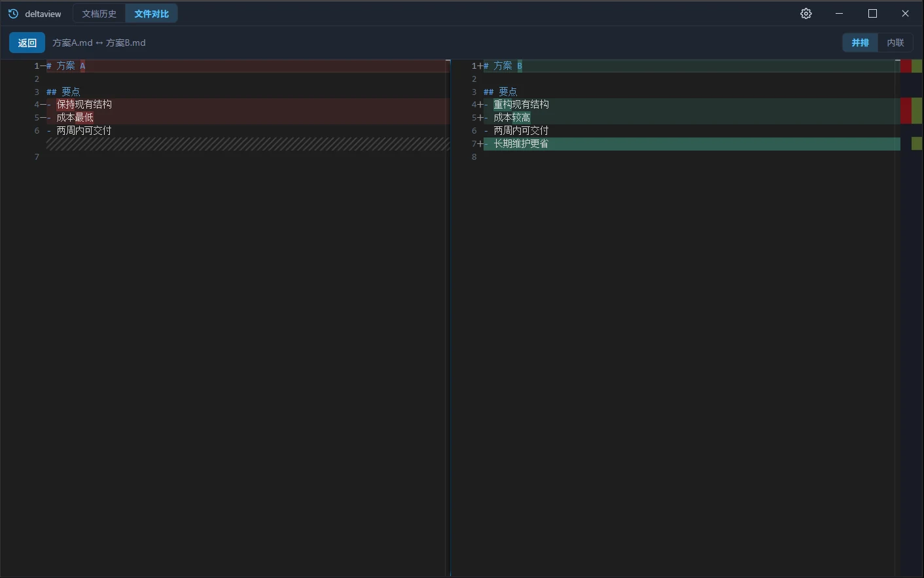
Task: Select the "保持现有结构" deleted line
Action: 248,105
